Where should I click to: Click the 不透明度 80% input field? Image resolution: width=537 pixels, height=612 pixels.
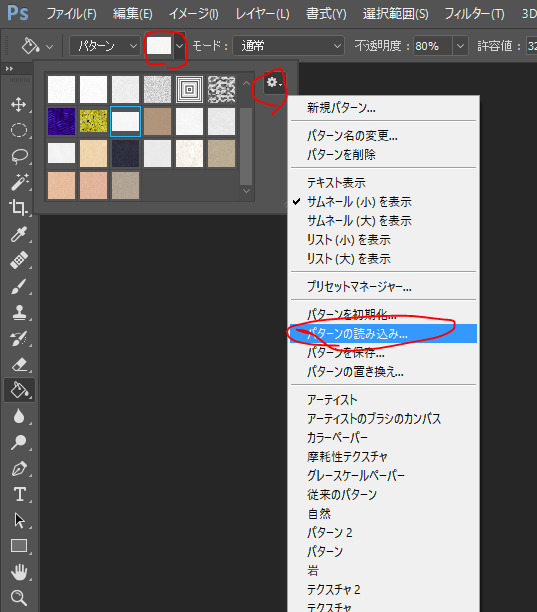point(433,46)
